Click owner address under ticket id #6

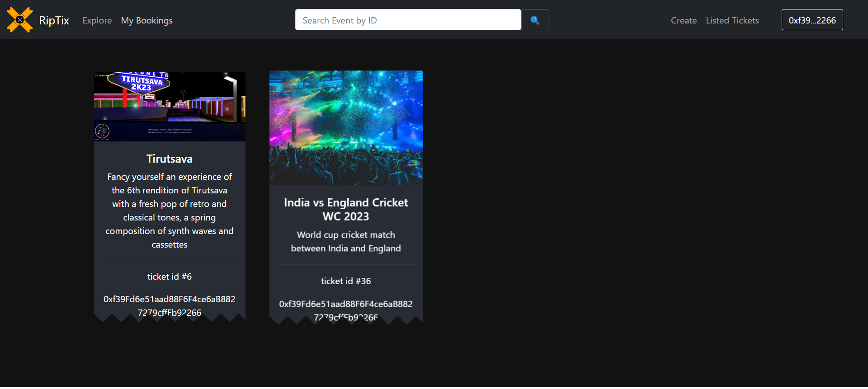170,306
